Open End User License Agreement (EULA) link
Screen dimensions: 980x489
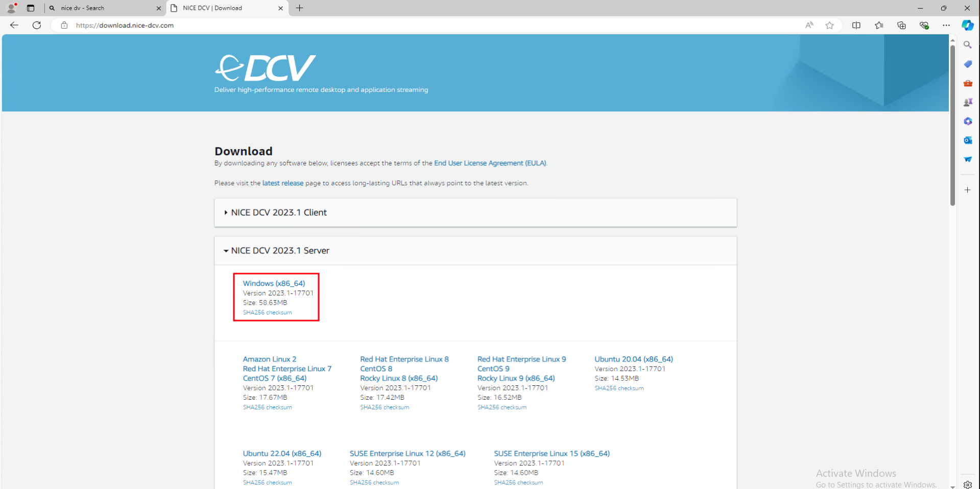coord(490,163)
